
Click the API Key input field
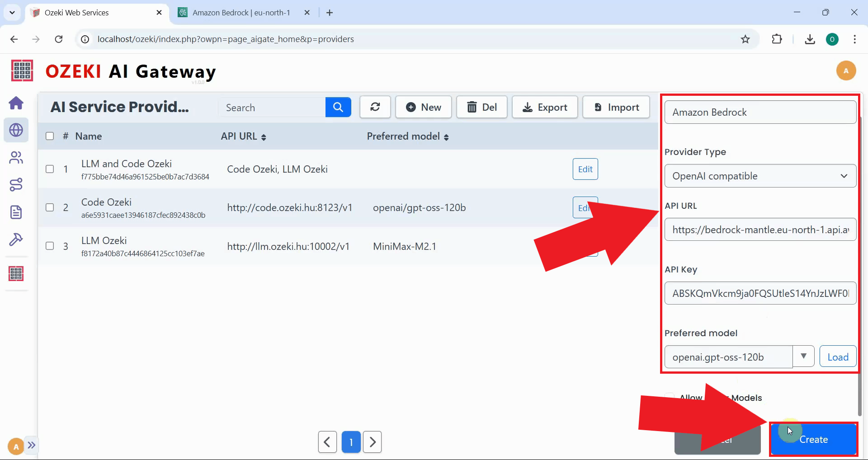[760, 293]
